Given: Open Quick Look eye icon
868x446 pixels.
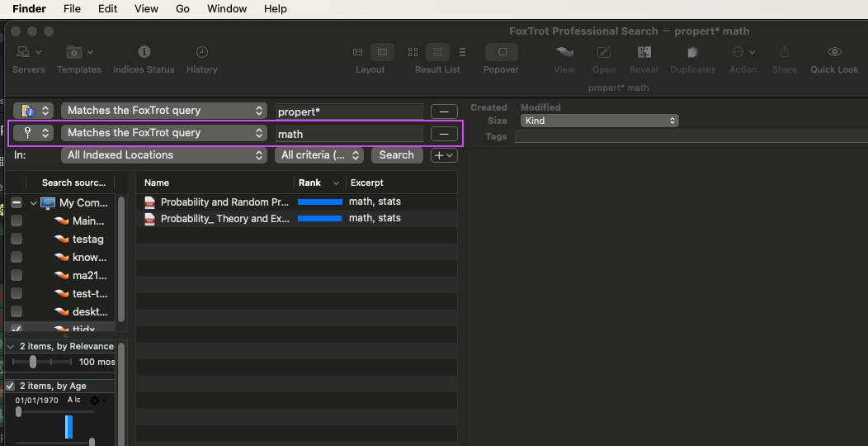Looking at the screenshot, I should point(834,53).
